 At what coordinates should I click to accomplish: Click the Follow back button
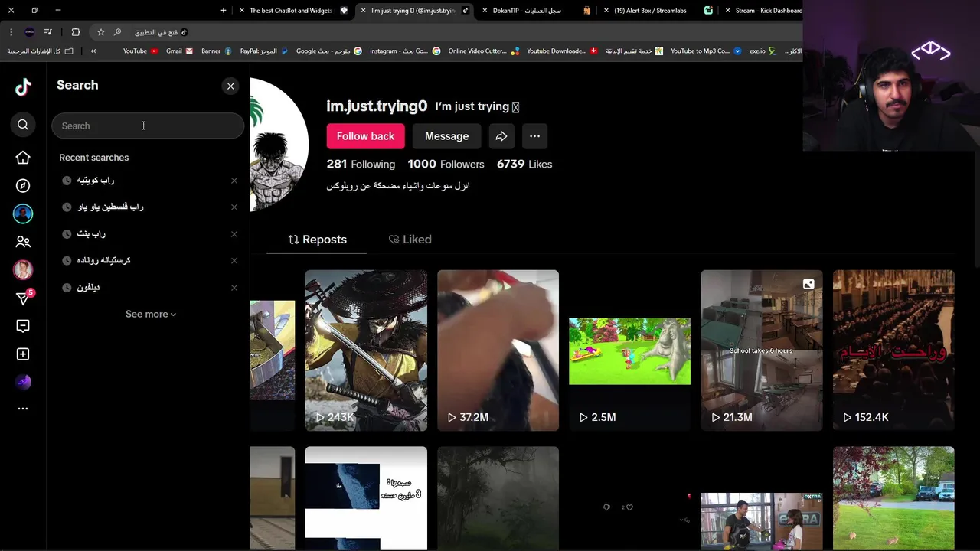(x=365, y=136)
